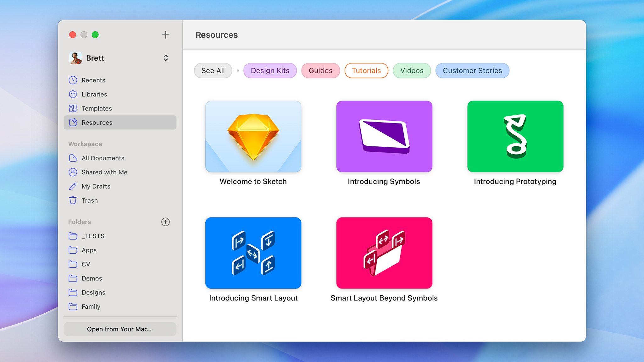Screen dimensions: 644x362
Task: Open Recents via its clock icon
Action: pos(73,80)
